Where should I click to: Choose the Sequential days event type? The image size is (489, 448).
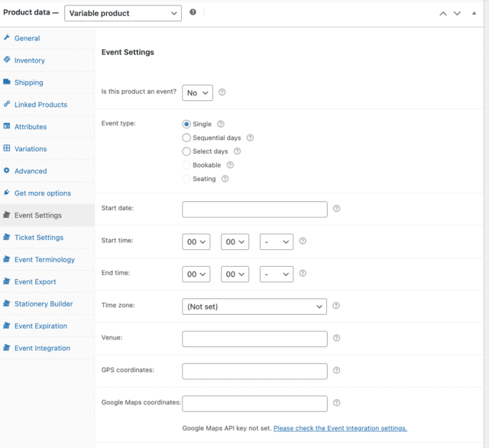point(186,138)
